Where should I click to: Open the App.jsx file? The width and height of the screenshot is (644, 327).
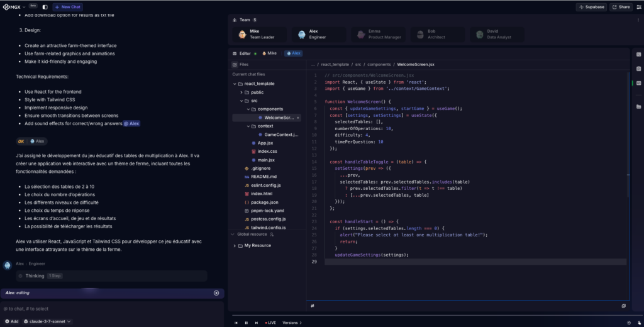(x=265, y=143)
